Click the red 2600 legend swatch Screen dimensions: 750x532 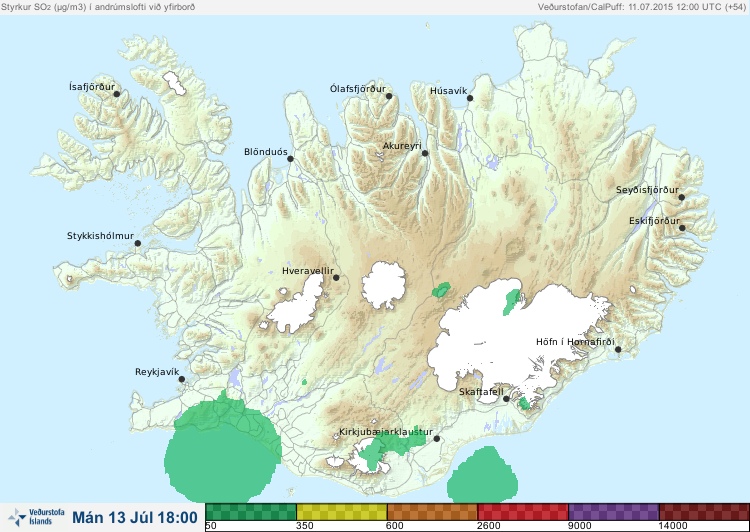tap(523, 512)
